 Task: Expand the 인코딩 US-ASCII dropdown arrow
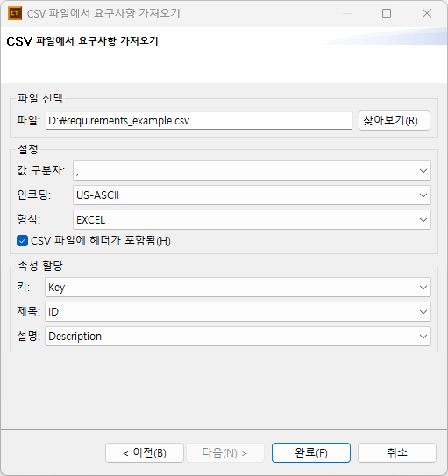click(423, 195)
